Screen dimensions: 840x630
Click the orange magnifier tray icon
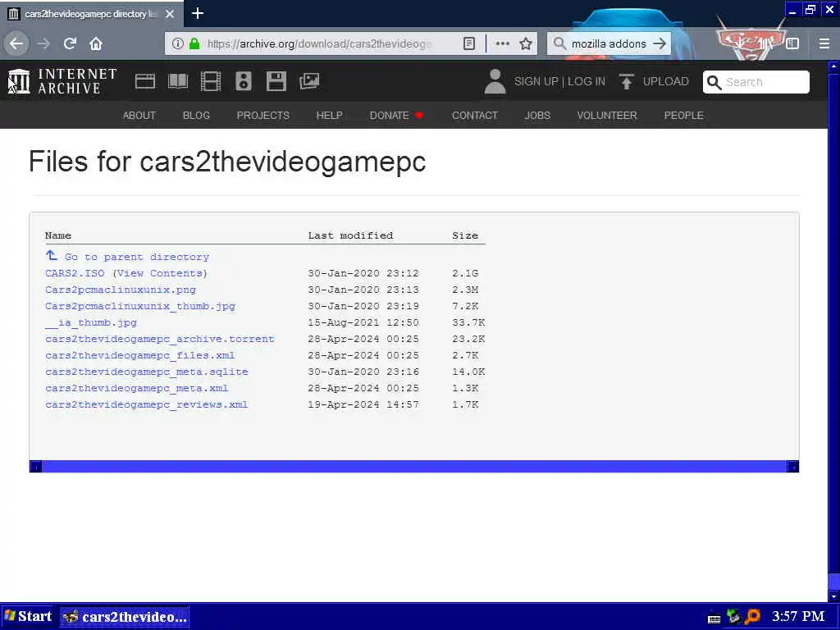coord(753,617)
